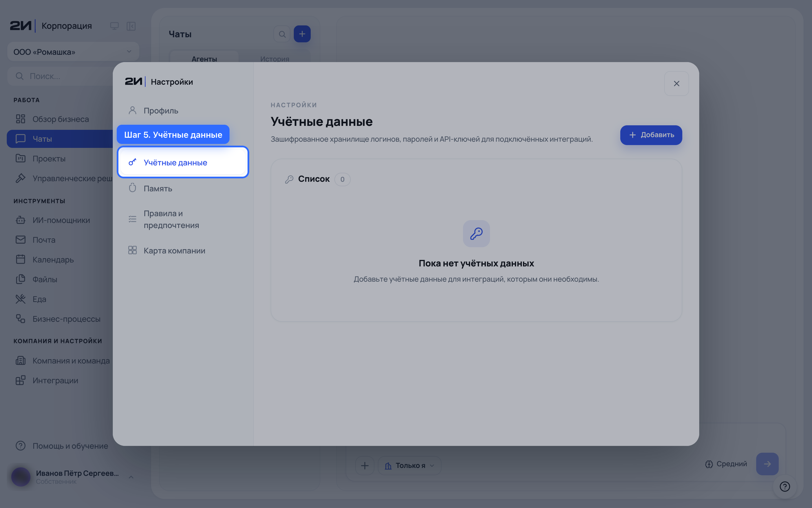
Task: Open Почта in sidebar
Action: [60, 240]
